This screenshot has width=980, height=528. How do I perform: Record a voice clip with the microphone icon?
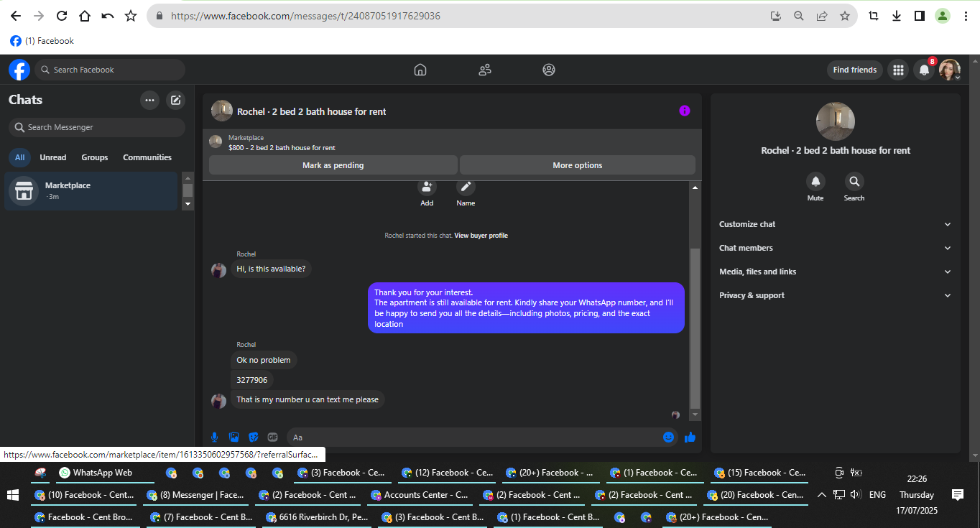coord(214,437)
